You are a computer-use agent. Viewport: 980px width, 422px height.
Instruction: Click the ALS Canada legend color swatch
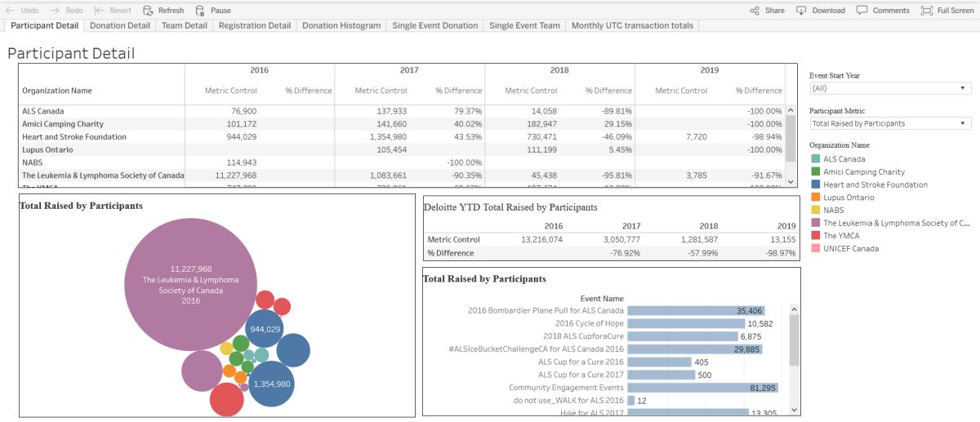[815, 159]
